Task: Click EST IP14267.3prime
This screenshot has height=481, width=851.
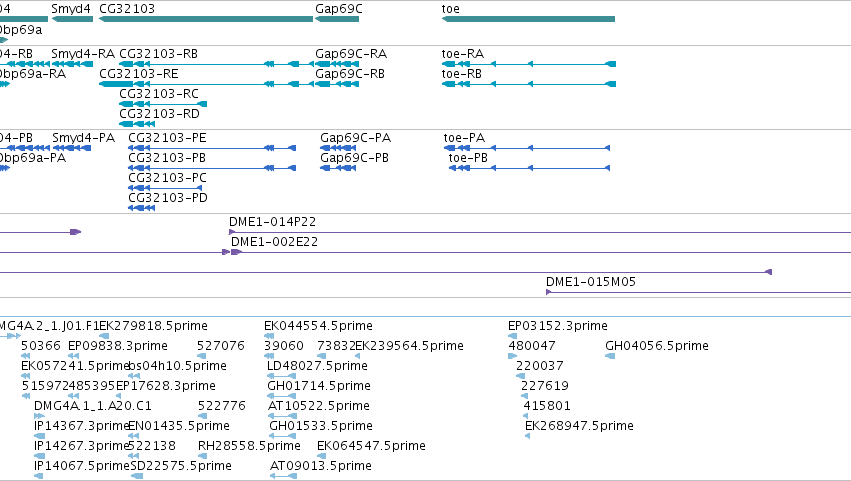Action: pos(81,446)
